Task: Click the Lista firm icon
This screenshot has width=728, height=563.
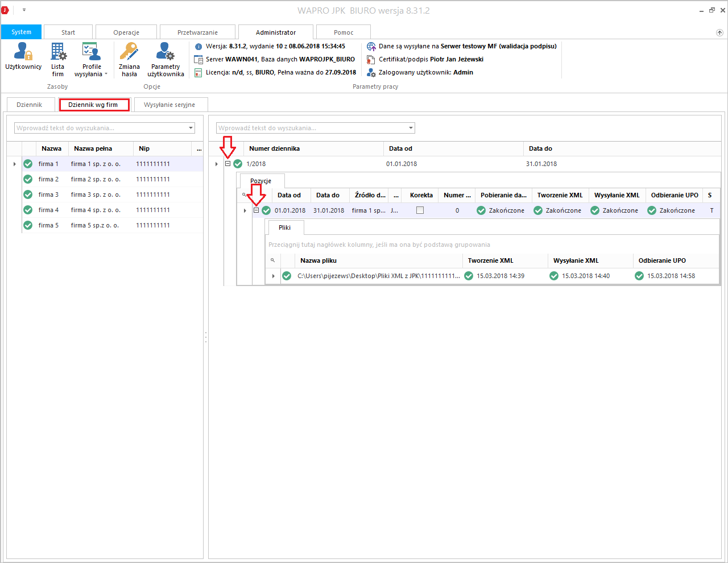Action: tap(58, 52)
